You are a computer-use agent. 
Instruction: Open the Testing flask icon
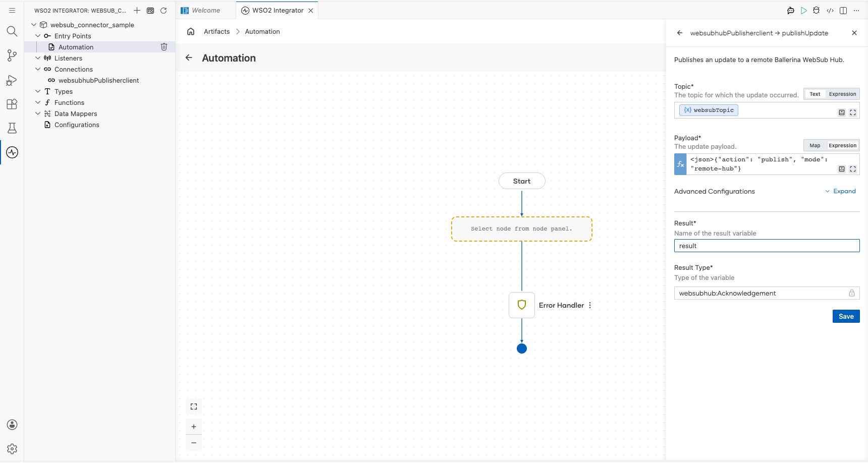click(12, 128)
